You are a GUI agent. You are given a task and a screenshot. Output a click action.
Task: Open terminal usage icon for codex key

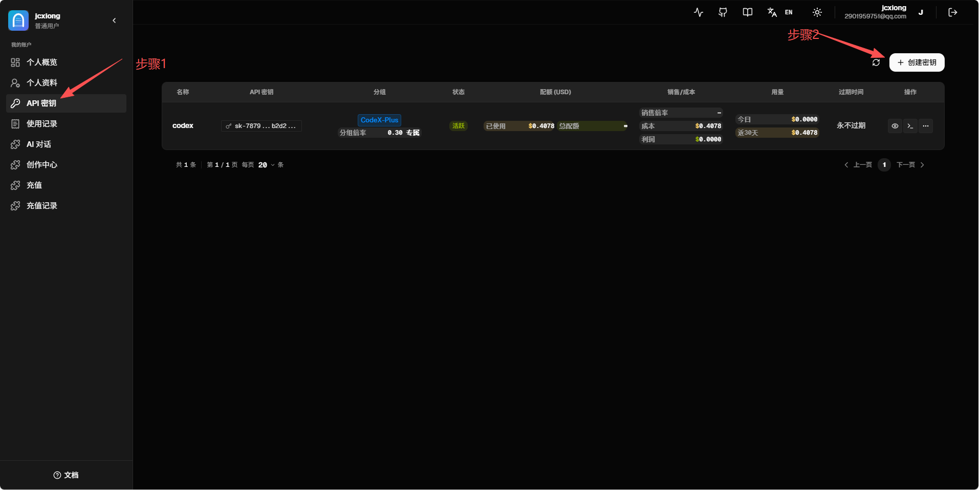[x=910, y=126]
